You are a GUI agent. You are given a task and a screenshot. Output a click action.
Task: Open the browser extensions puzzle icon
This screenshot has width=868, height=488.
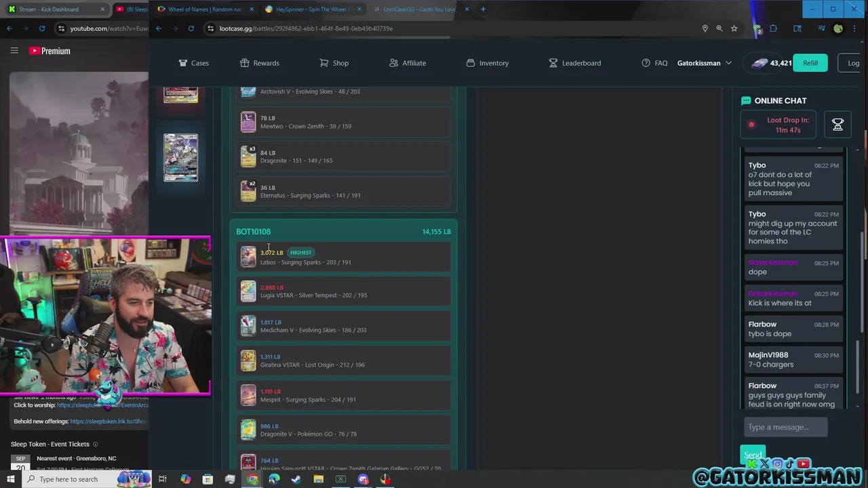pyautogui.click(x=773, y=28)
